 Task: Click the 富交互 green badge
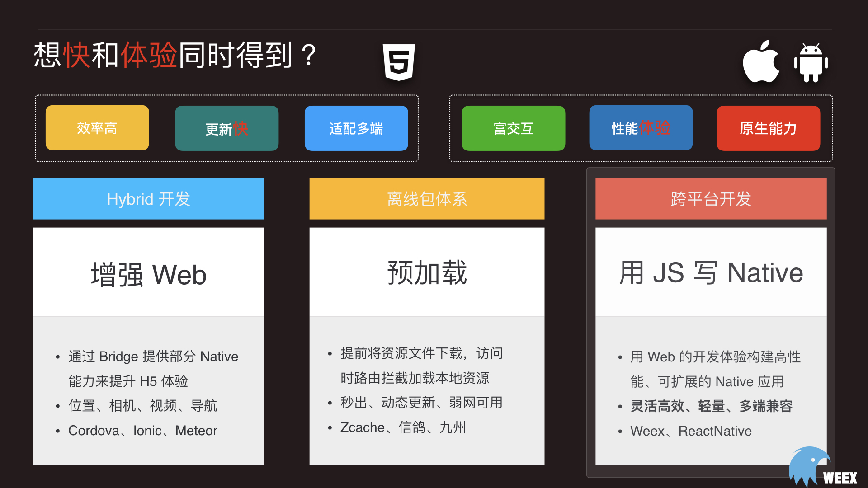click(x=513, y=128)
